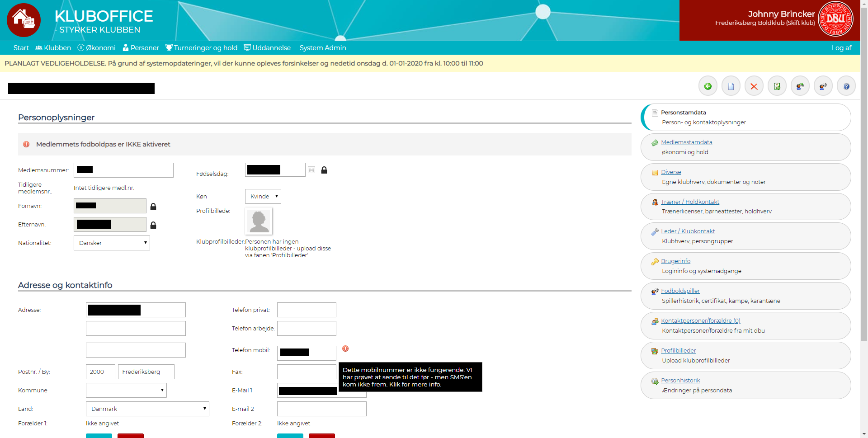Open the Medlemsstamdata link
Image resolution: width=868 pixels, height=438 pixels.
686,142
